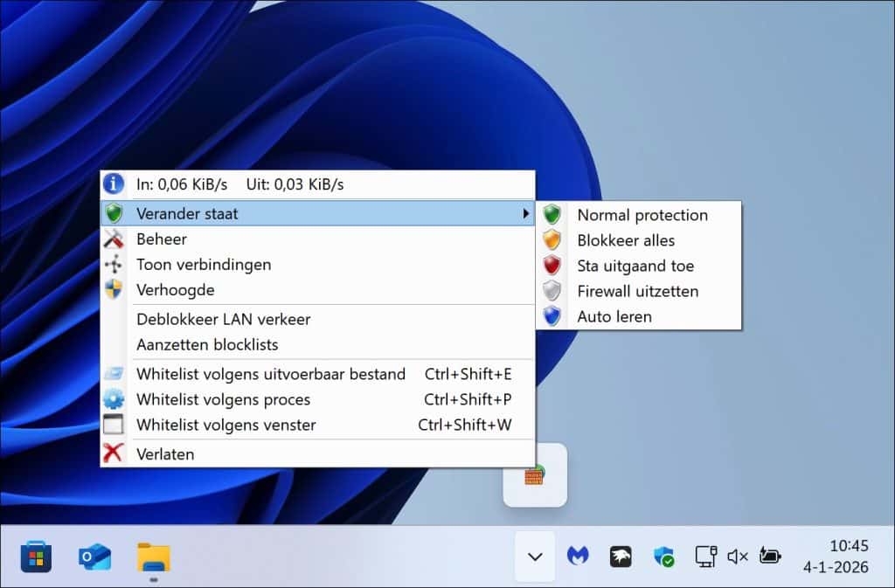
Task: Open Beheer via the tools icon
Action: 114,239
